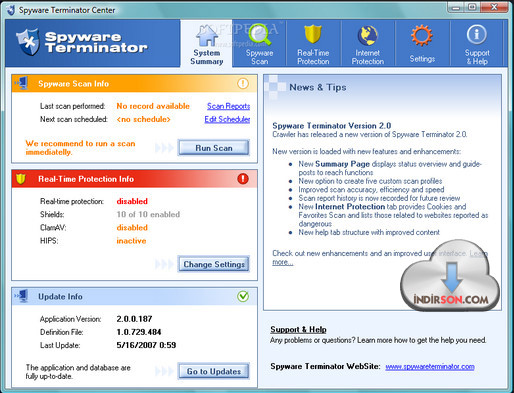Screen dimensions: 514x393
Task: Click the Run Scan button
Action: [214, 148]
